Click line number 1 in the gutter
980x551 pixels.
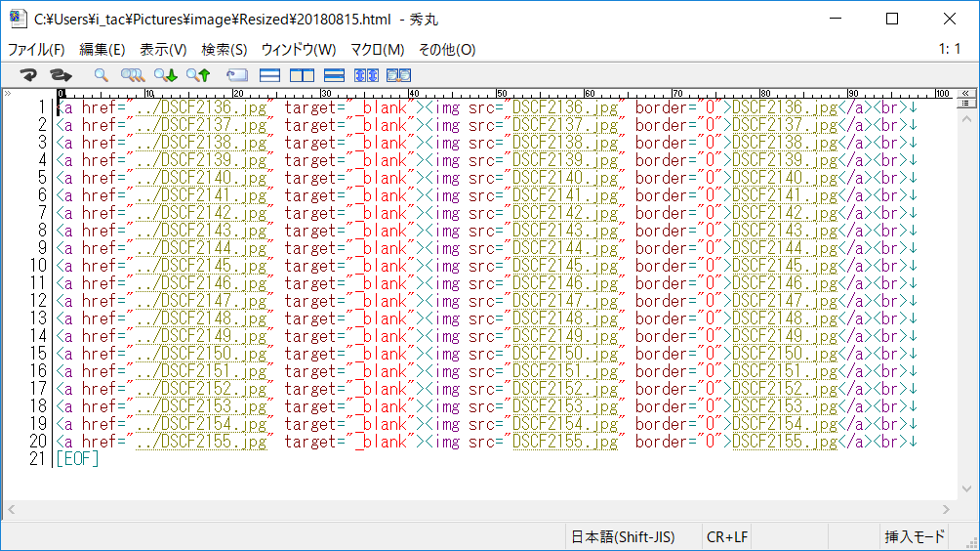coord(42,107)
